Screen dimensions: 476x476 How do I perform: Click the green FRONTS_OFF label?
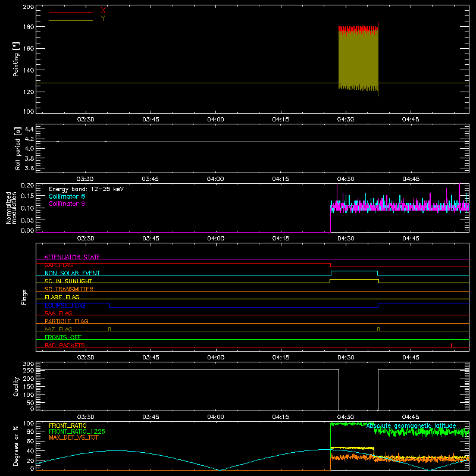tap(63, 337)
